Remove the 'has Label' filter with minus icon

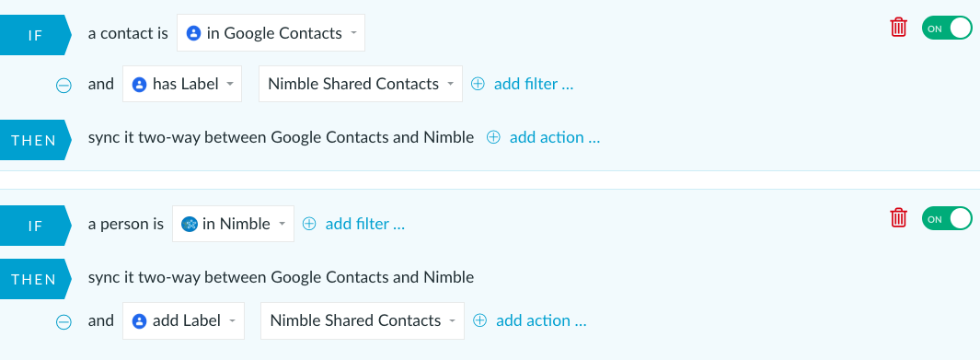pyautogui.click(x=63, y=85)
